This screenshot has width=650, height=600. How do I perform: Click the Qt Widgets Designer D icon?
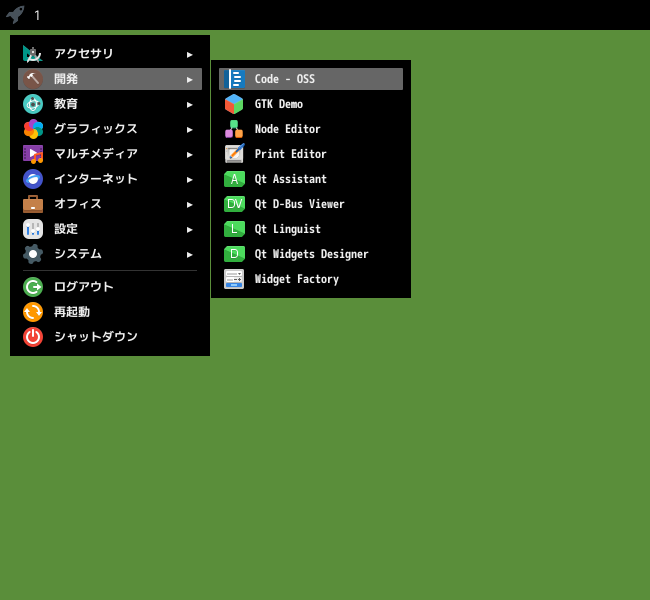[x=234, y=254]
